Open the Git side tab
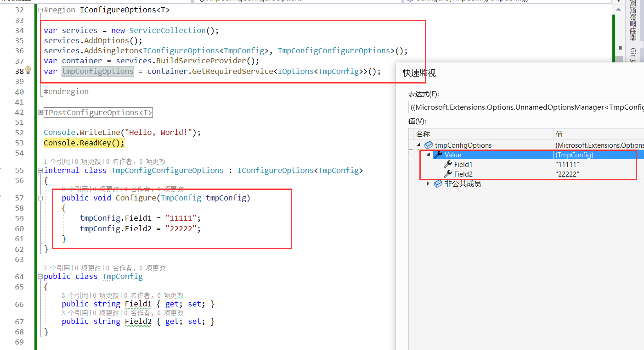The width and height of the screenshot is (644, 350). click(x=633, y=54)
